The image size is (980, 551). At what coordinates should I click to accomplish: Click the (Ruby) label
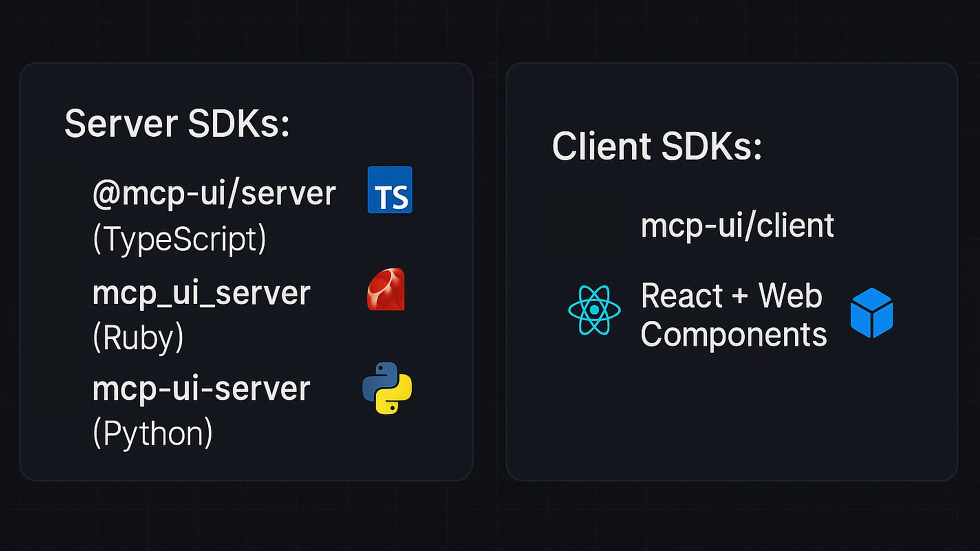pos(138,337)
